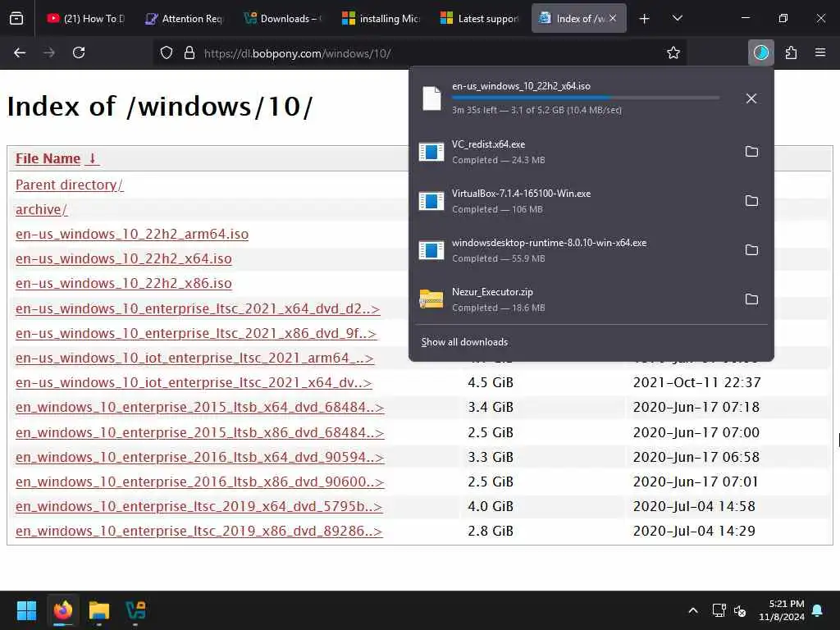Open clock showing 5:21 PM
The image size is (840, 630).
782,610
